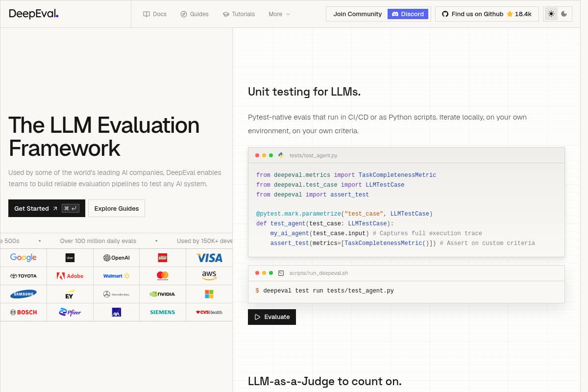Run the Evaluate button

tap(272, 317)
